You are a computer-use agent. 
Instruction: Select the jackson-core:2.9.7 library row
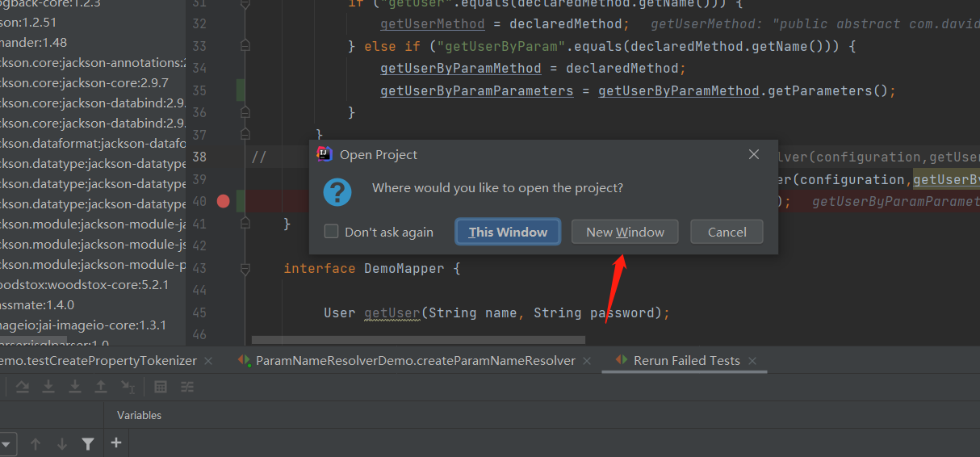click(x=93, y=82)
